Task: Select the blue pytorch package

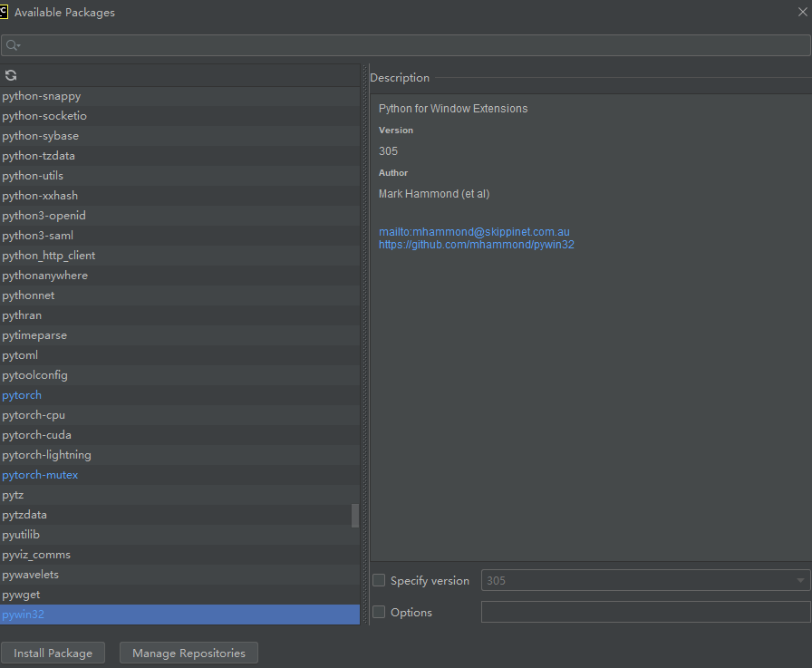Action: [179, 395]
